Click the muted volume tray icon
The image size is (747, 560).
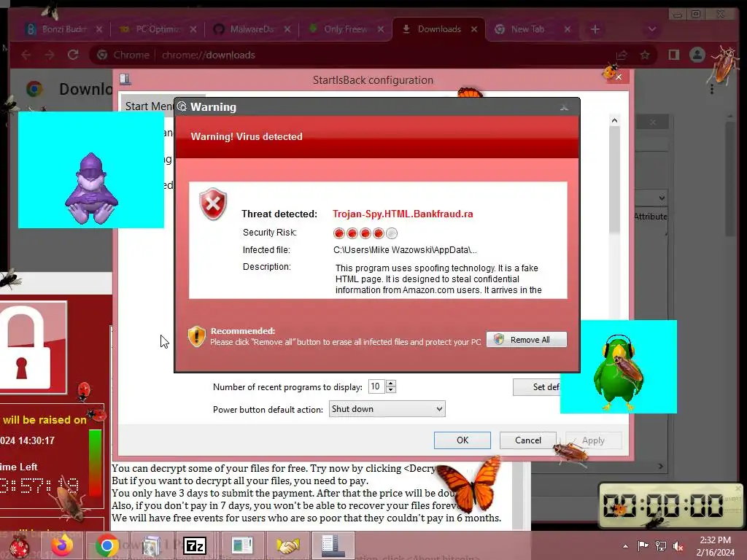(x=678, y=546)
